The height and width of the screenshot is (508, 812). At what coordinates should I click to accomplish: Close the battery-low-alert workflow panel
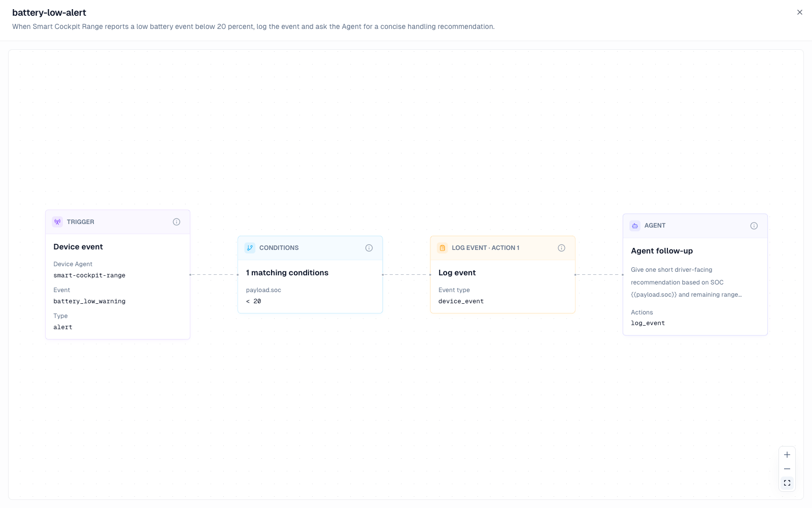click(x=800, y=12)
